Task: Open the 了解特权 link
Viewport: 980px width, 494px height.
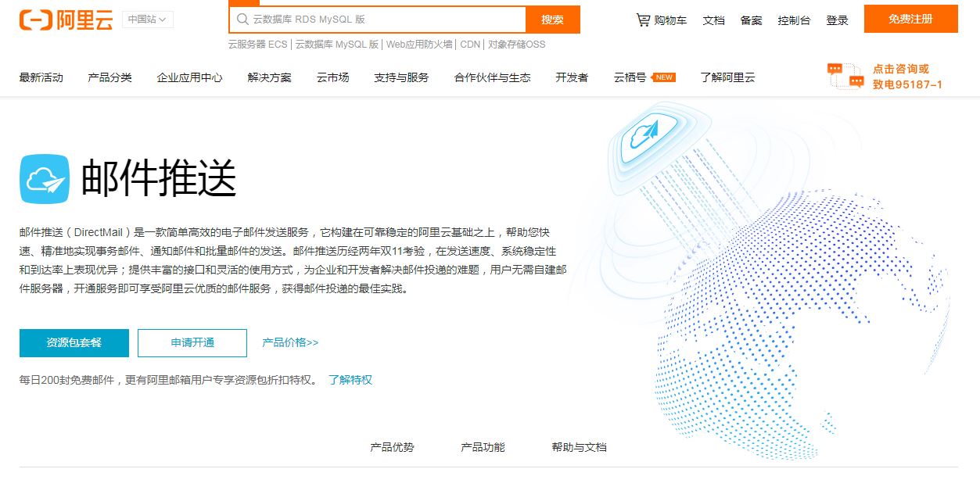Action: click(350, 380)
